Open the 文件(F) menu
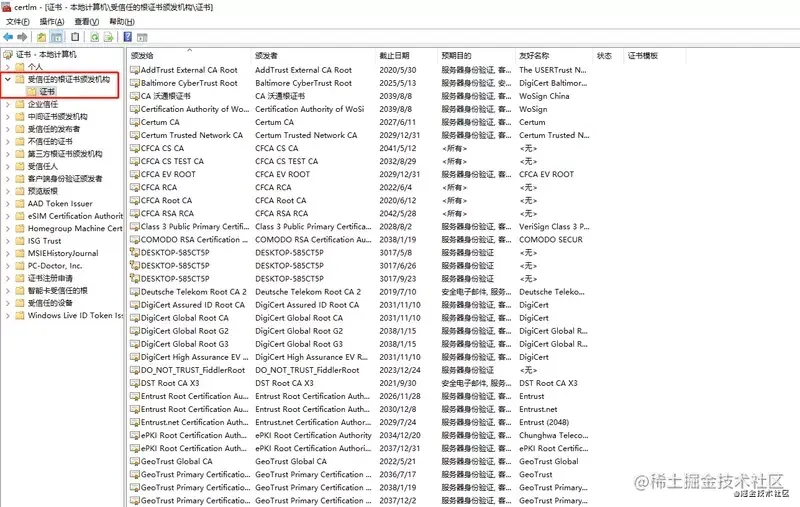800x507 pixels. [x=18, y=21]
